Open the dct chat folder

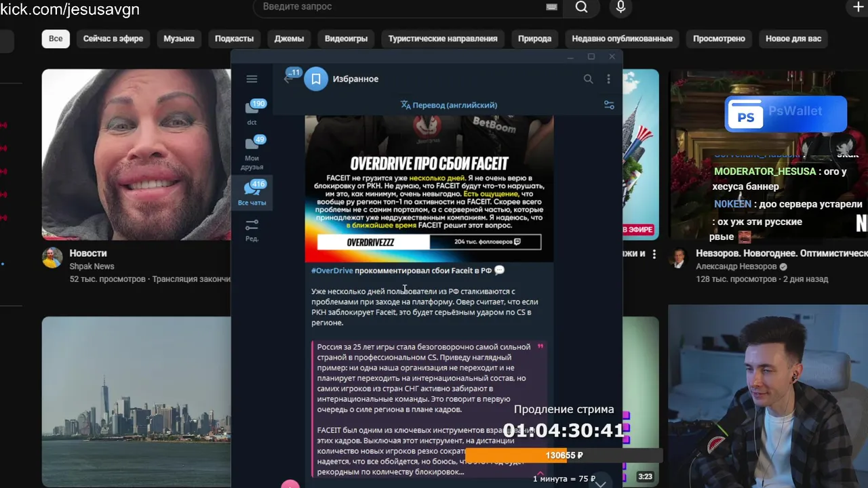tap(252, 113)
